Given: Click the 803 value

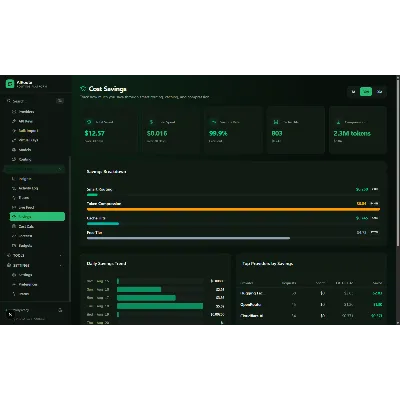Looking at the screenshot, I should click(277, 133).
